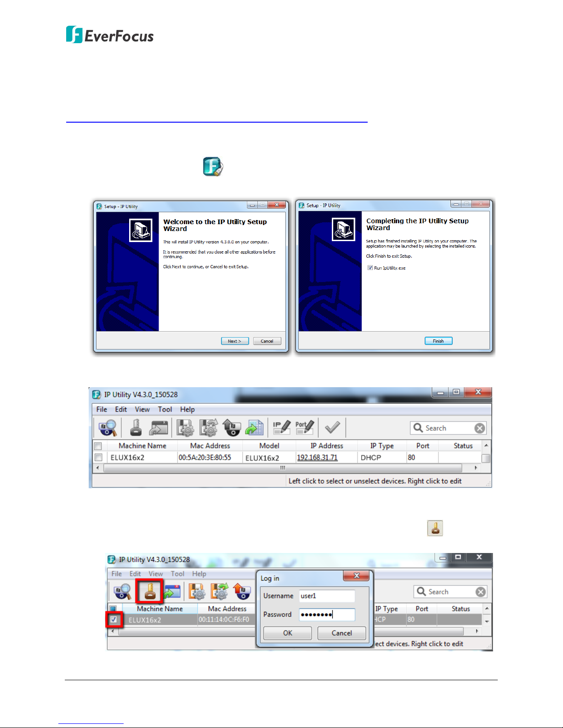Click the installer computer icon in Completing setup wizard
563x728 pixels.
(x=343, y=230)
